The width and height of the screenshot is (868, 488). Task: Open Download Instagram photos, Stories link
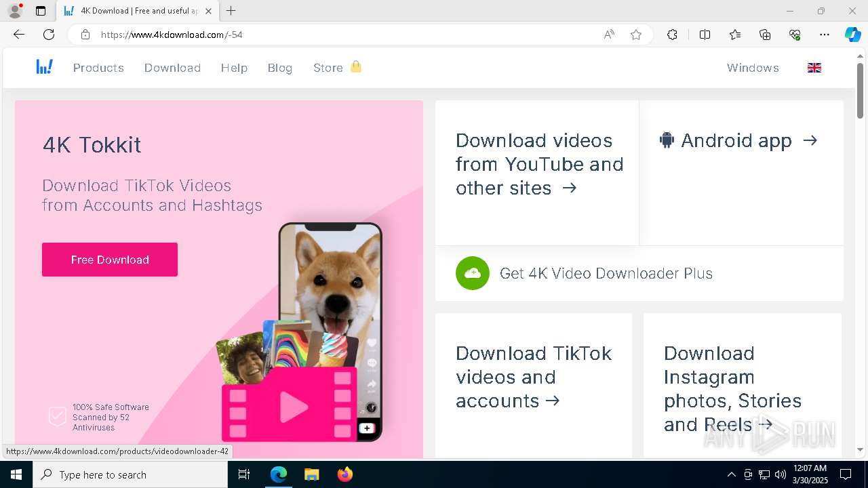click(x=732, y=389)
